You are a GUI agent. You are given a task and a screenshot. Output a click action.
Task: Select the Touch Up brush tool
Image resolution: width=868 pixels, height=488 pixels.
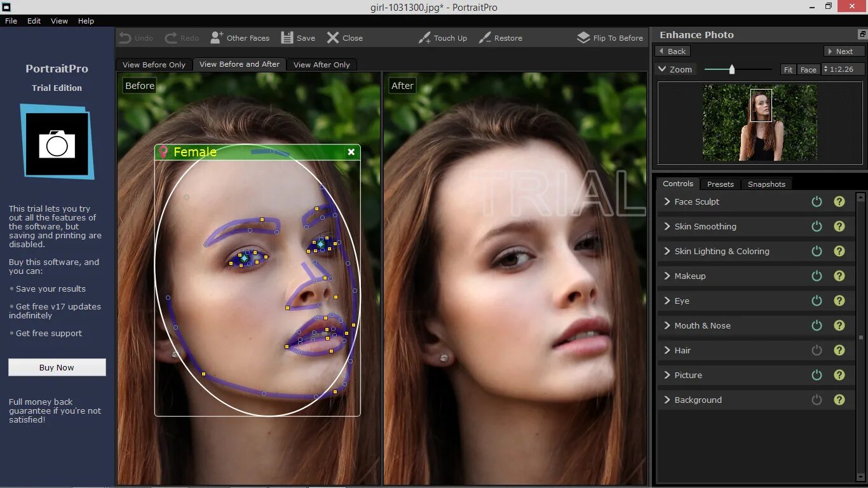click(x=442, y=38)
